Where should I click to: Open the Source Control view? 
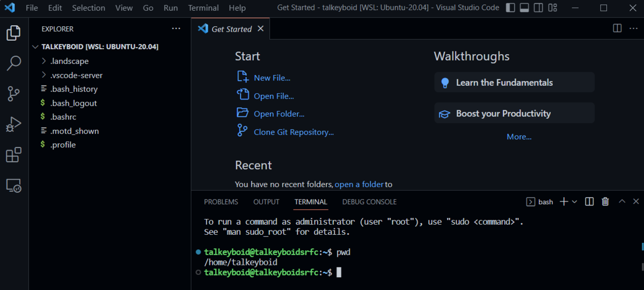13,94
